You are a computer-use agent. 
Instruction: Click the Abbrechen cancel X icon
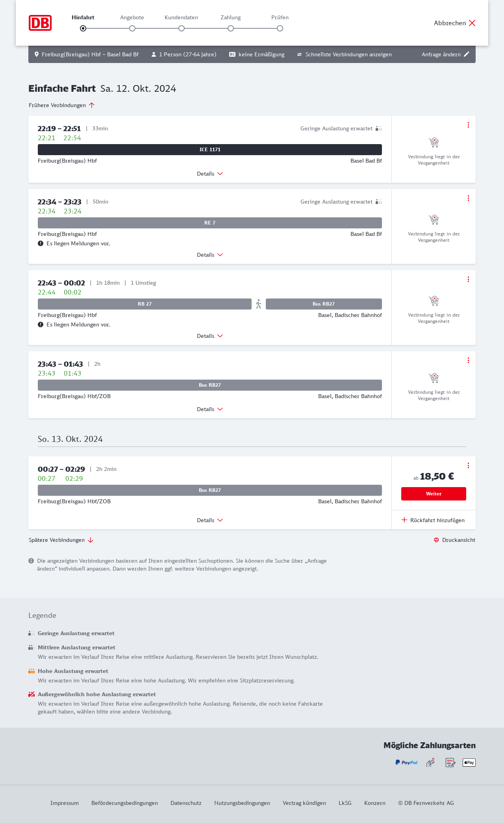(472, 23)
